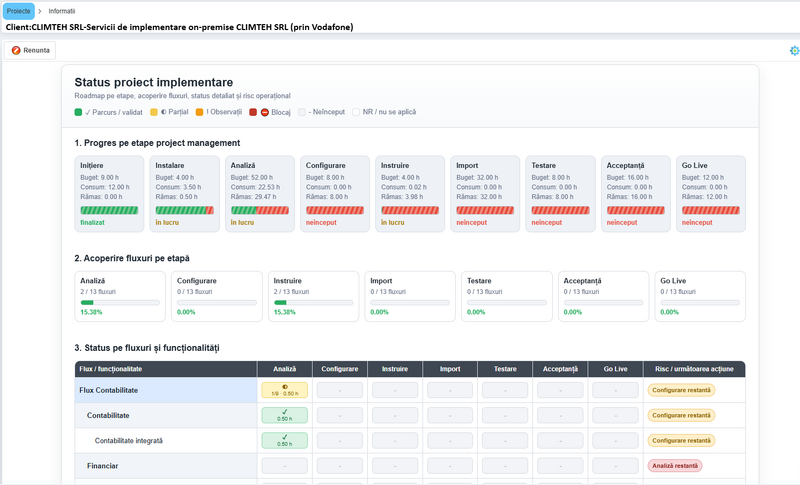Click Instruire coverage progress bar
800x485 pixels.
point(313,302)
